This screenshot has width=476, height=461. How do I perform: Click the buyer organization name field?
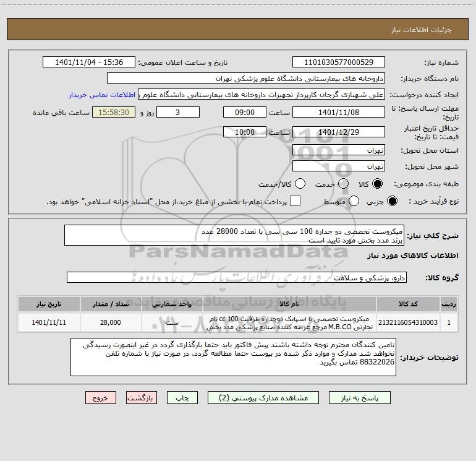(x=246, y=79)
